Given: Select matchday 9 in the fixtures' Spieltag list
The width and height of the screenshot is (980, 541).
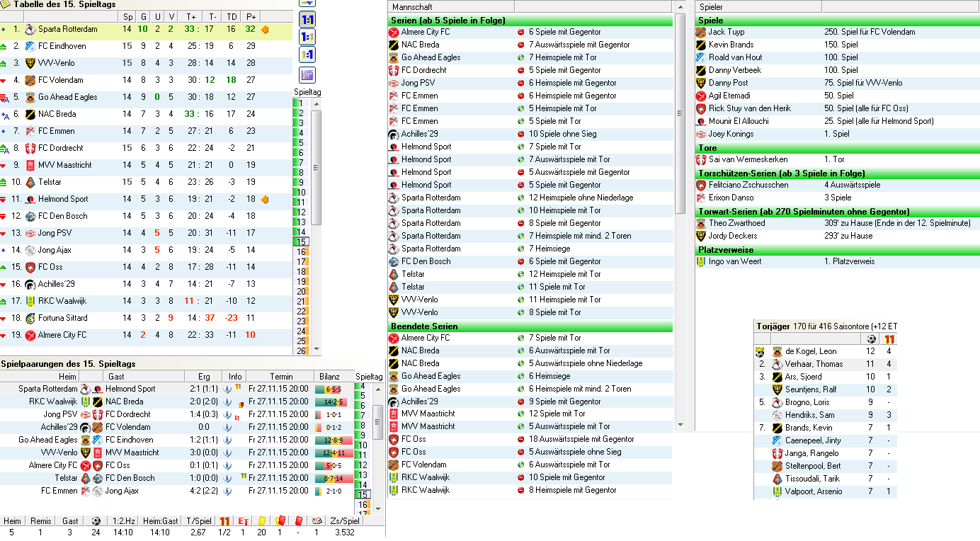Looking at the screenshot, I should [x=363, y=435].
